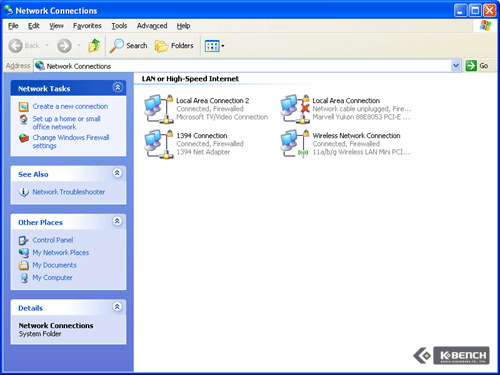Viewport: 500px width, 375px height.
Task: Open the Help menu
Action: pos(183,26)
